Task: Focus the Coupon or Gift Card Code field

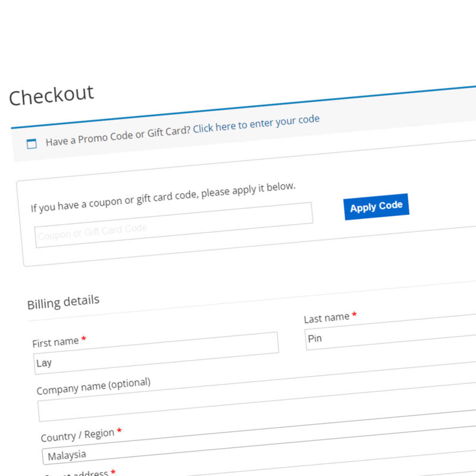Action: click(174, 225)
